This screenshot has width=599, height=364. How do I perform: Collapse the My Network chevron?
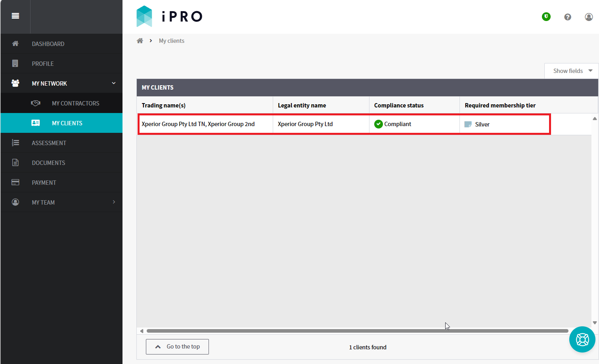point(114,83)
